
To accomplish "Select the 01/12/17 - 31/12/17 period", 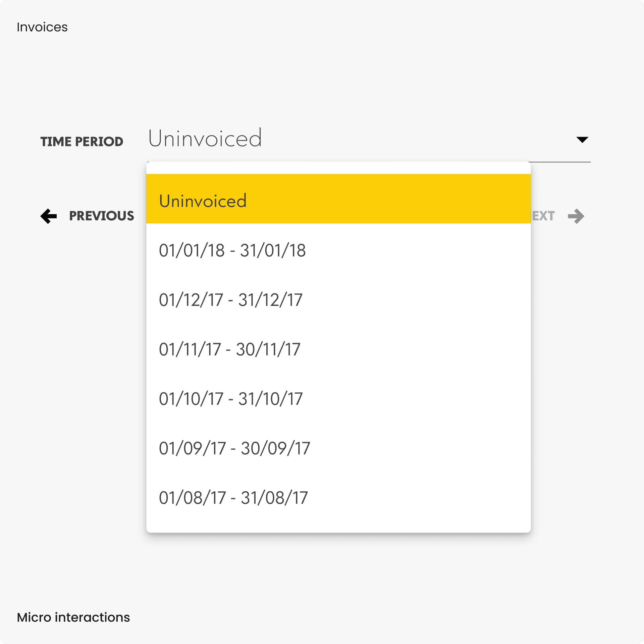I will coord(231,300).
